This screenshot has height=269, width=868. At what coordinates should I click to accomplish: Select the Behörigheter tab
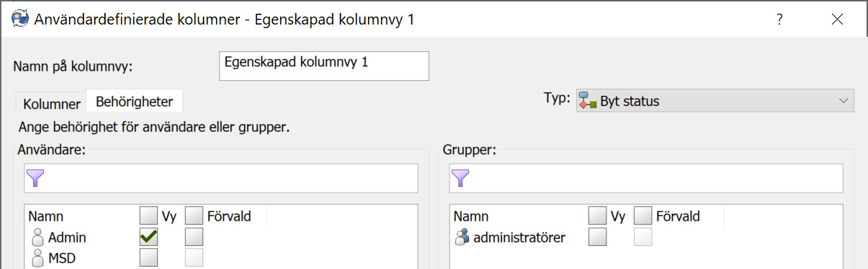coord(135,100)
